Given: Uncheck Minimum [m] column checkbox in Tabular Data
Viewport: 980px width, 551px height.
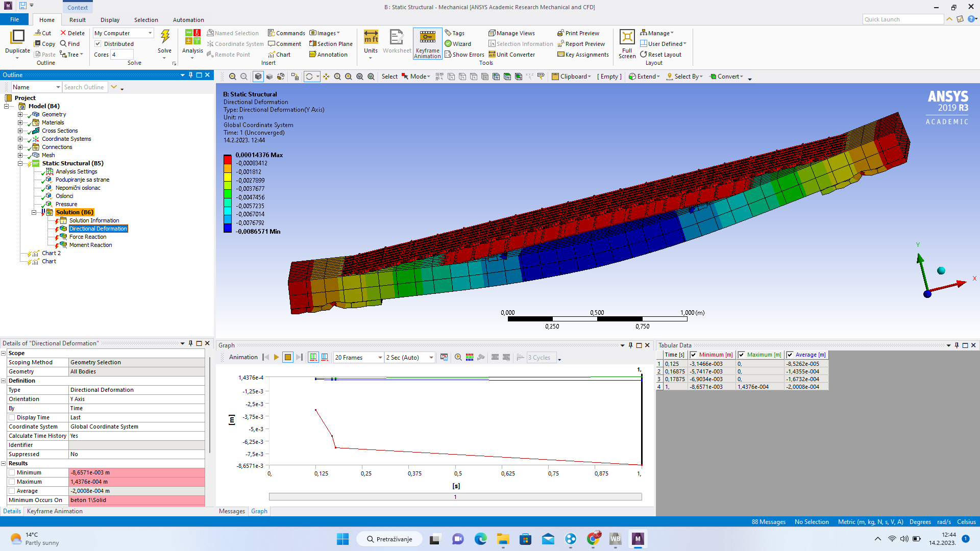Looking at the screenshot, I should [x=693, y=355].
